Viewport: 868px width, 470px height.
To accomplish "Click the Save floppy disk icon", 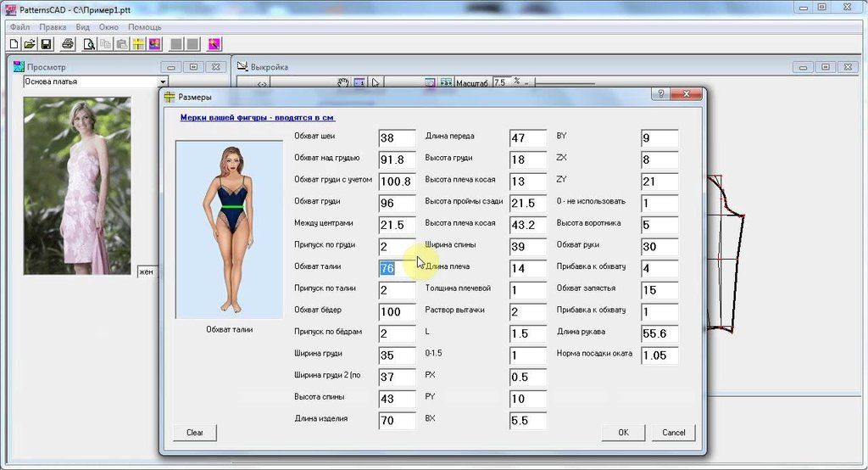I will pos(46,44).
